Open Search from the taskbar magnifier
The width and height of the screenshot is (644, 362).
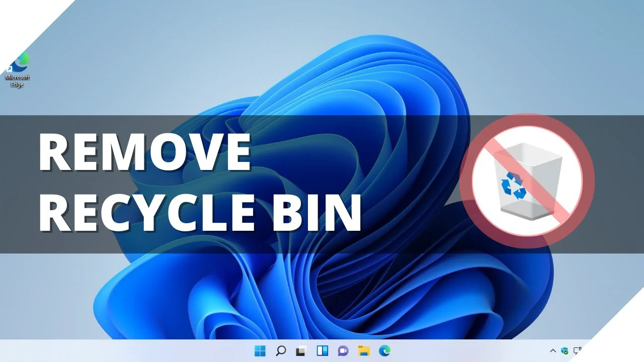281,351
